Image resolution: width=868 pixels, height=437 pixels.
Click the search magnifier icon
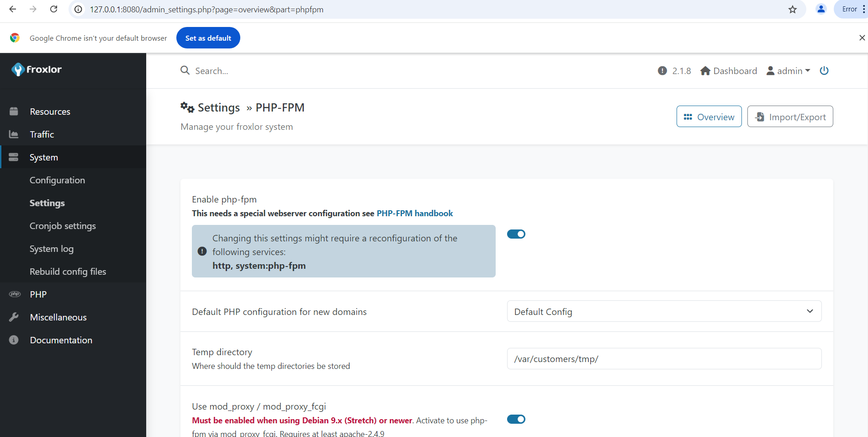tap(185, 70)
